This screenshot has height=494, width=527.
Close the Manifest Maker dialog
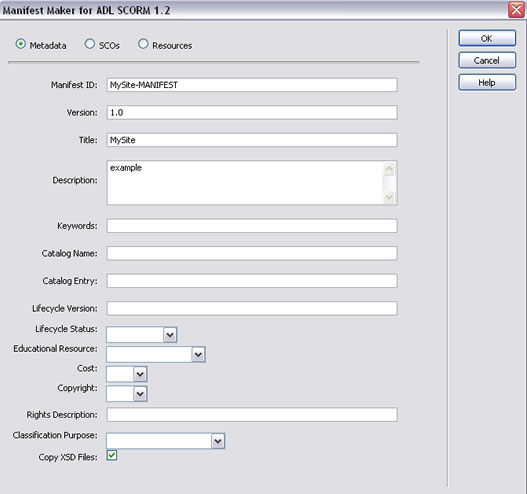tap(517, 10)
